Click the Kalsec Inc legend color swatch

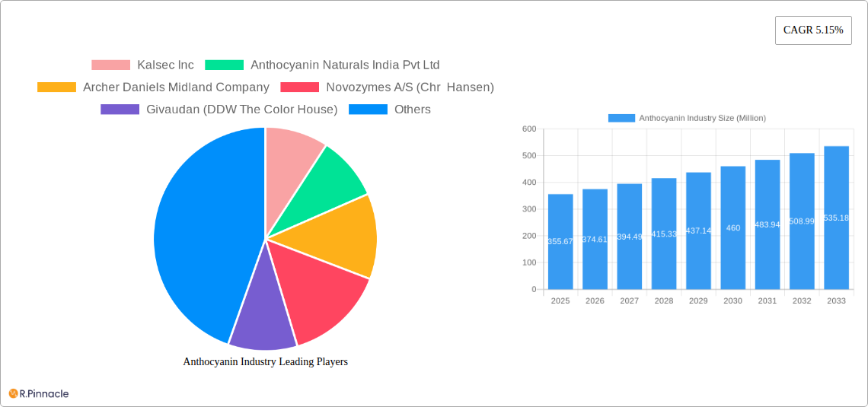point(110,65)
